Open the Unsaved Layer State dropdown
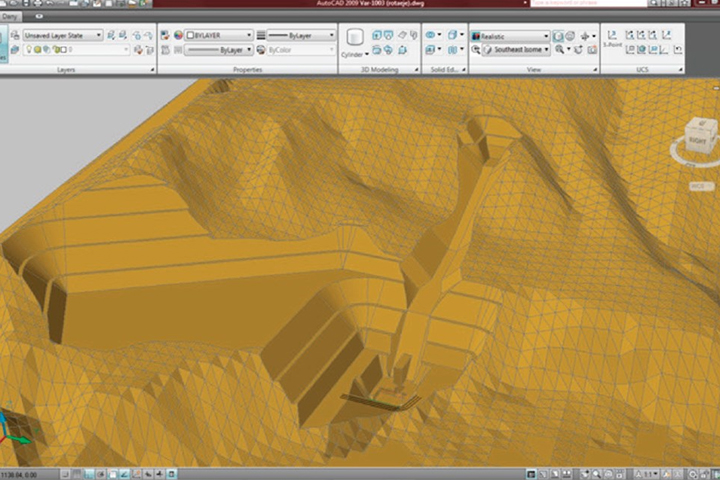Screen dimensions: 720x480 [63, 35]
